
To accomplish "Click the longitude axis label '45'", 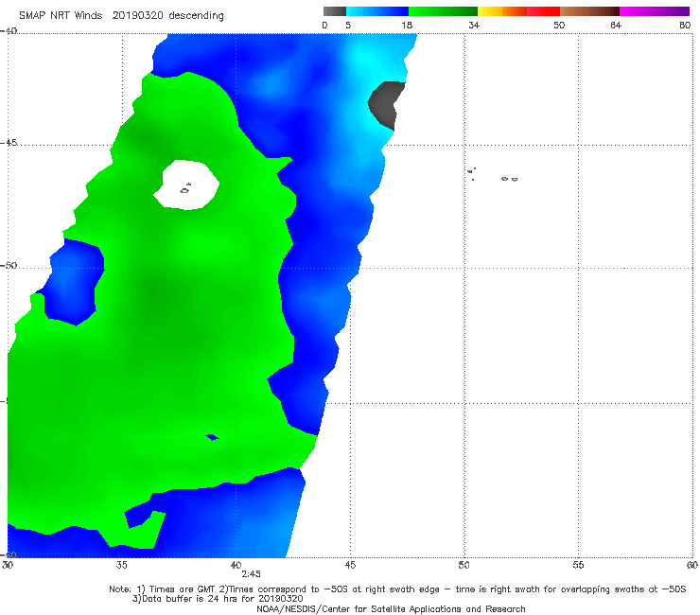I will point(350,565).
